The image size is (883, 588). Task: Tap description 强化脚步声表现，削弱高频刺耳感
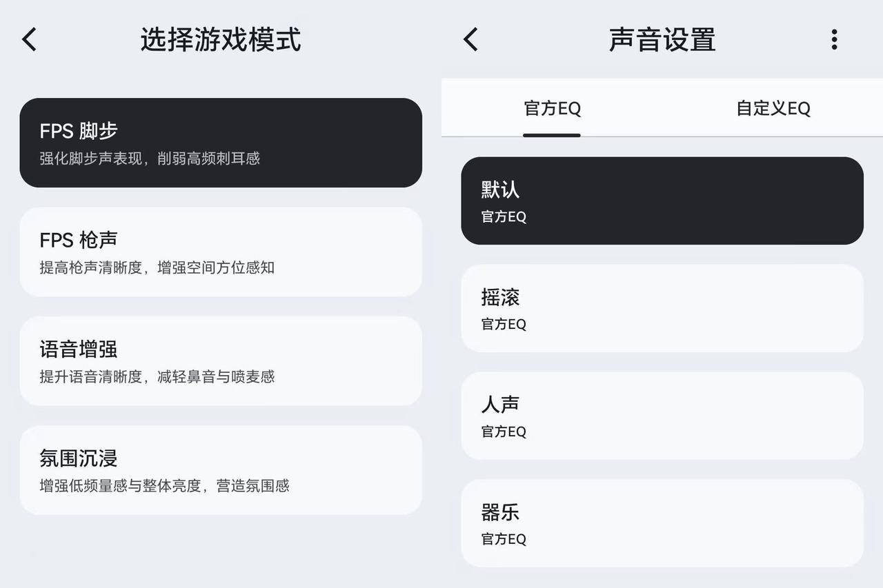pos(150,159)
